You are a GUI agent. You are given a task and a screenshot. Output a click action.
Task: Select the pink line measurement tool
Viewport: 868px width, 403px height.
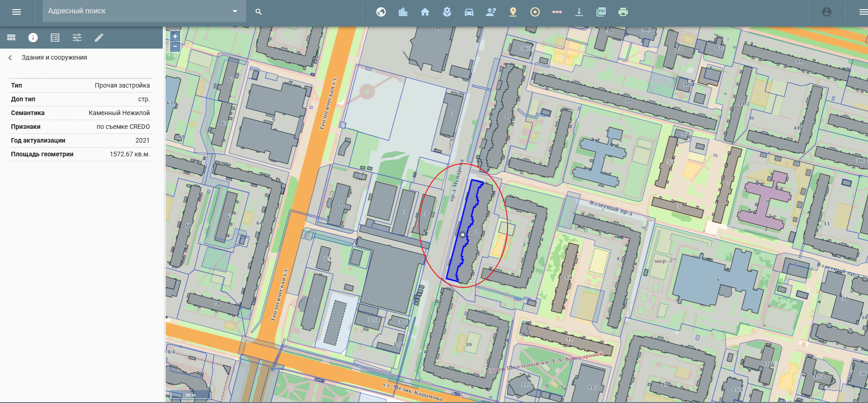click(557, 12)
